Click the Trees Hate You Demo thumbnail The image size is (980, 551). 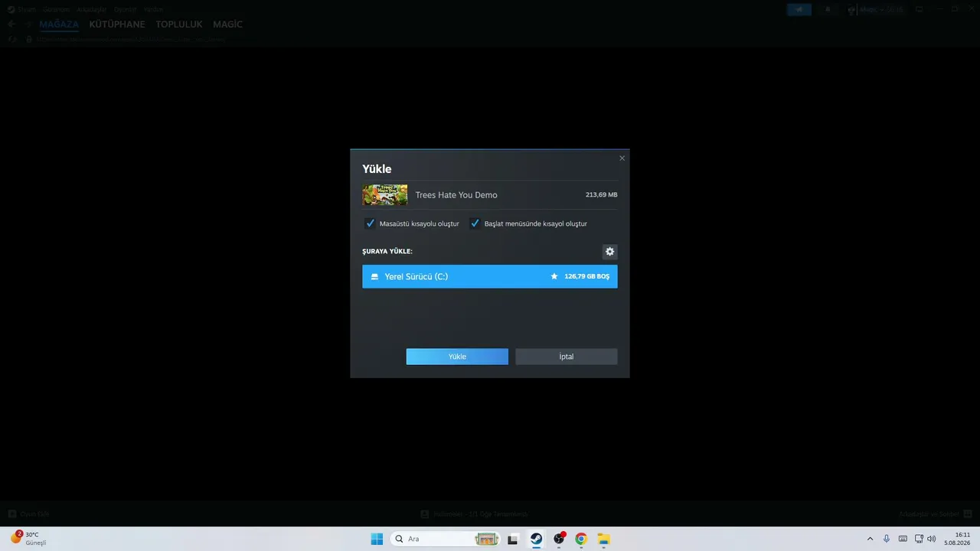pos(384,195)
